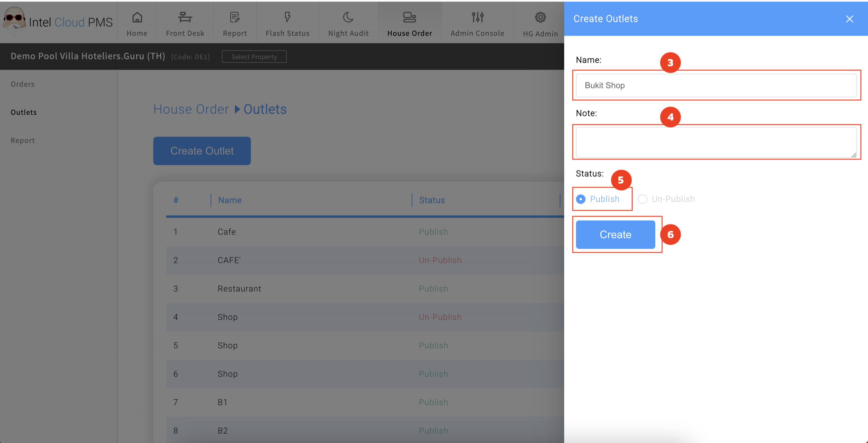This screenshot has height=443, width=868.
Task: Click the House Order breadcrumb link
Action: [191, 109]
